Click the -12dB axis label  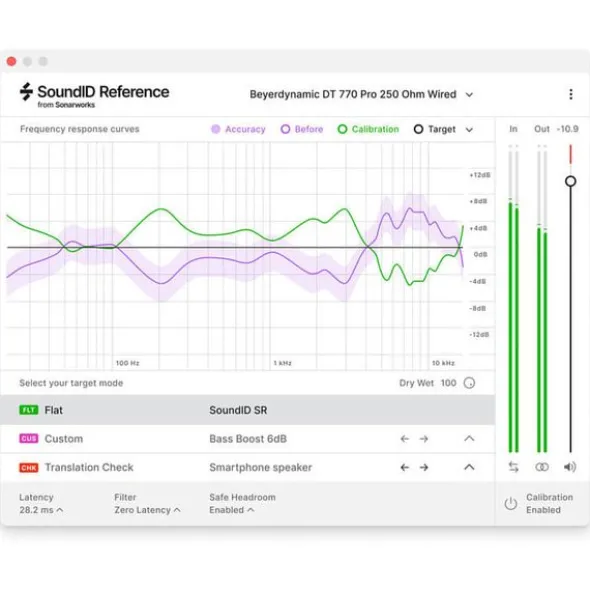pyautogui.click(x=479, y=335)
